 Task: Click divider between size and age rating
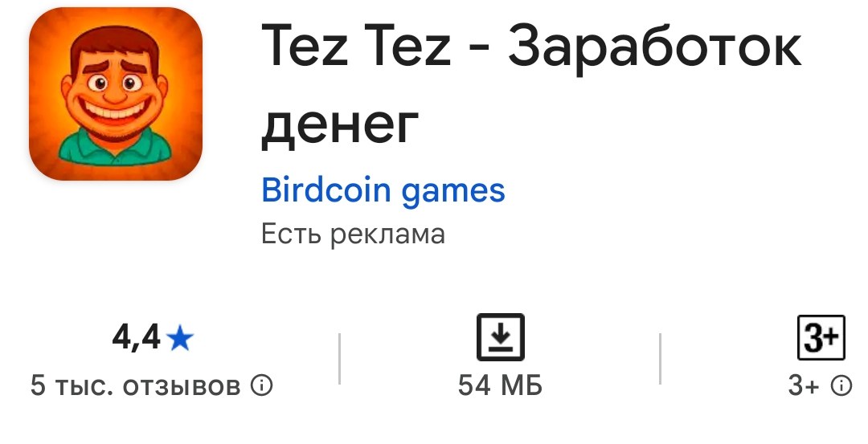click(660, 358)
